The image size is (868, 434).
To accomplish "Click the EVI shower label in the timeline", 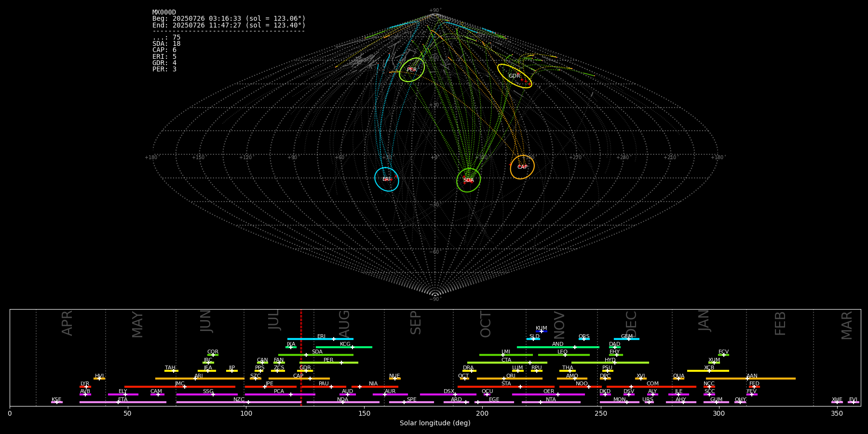I will point(853,400).
